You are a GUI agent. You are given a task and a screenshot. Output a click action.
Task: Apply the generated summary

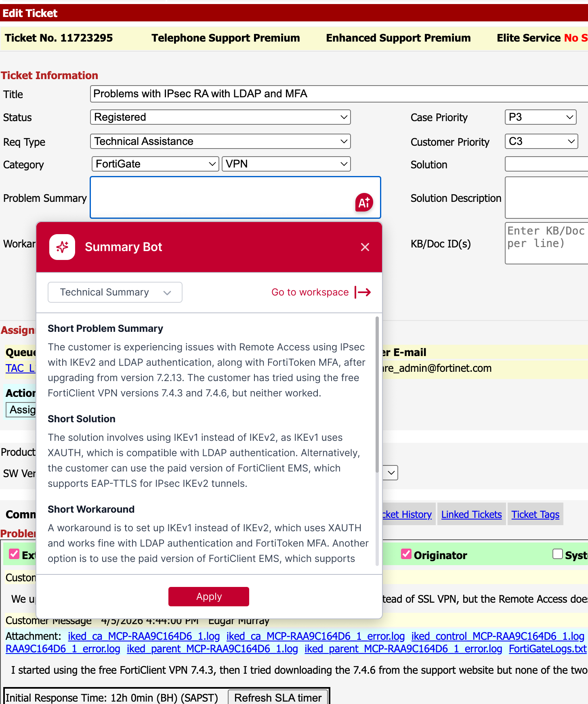point(209,597)
